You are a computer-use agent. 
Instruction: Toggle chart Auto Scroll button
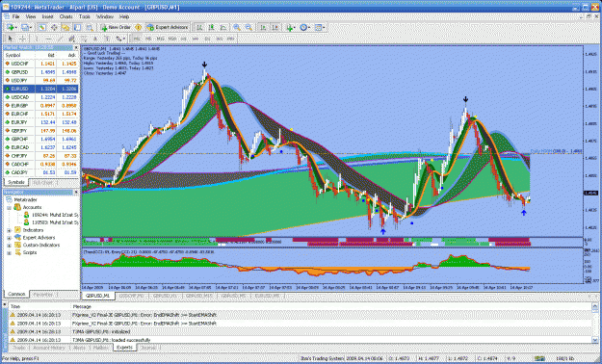tap(263, 27)
